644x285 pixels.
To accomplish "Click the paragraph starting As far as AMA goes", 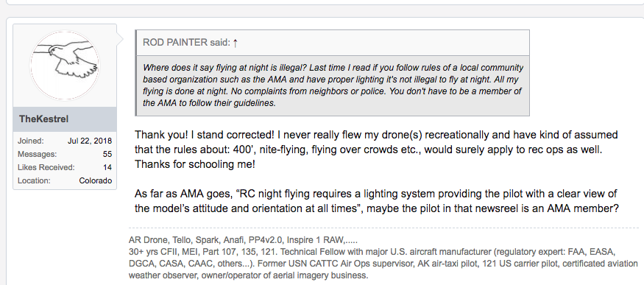I will coord(377,201).
